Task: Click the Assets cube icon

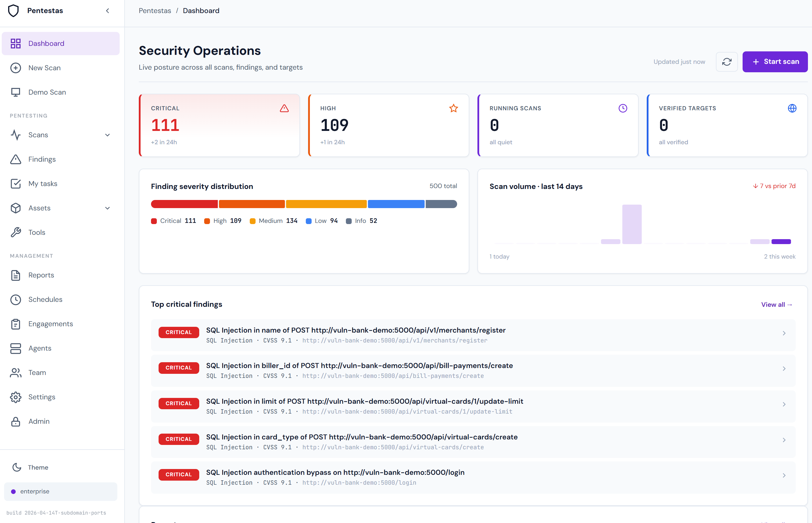Action: point(16,208)
